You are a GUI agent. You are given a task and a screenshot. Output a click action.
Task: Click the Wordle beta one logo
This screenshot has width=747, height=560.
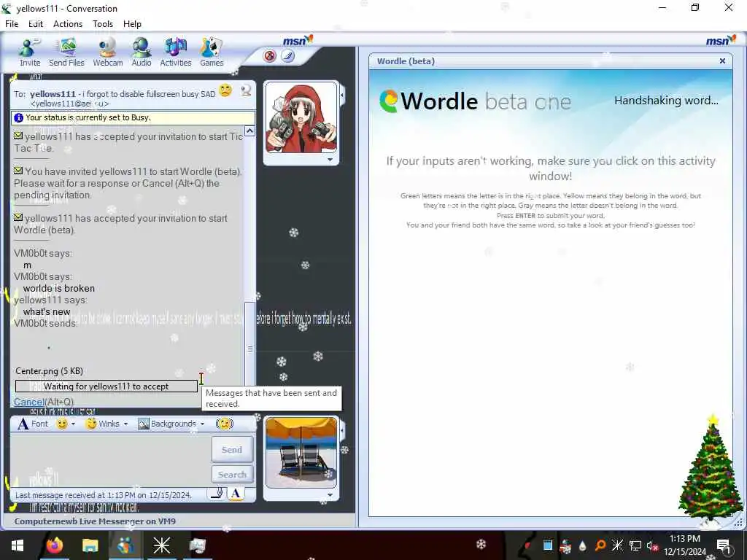(475, 101)
